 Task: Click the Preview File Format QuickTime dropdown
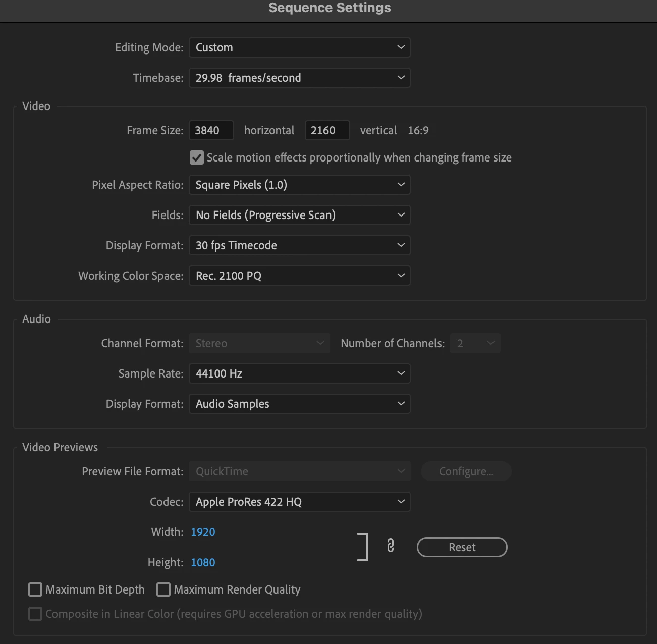pyautogui.click(x=299, y=471)
